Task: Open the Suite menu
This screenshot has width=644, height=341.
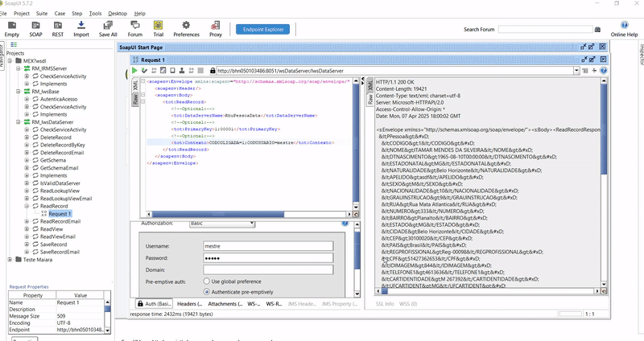Action: click(x=42, y=13)
